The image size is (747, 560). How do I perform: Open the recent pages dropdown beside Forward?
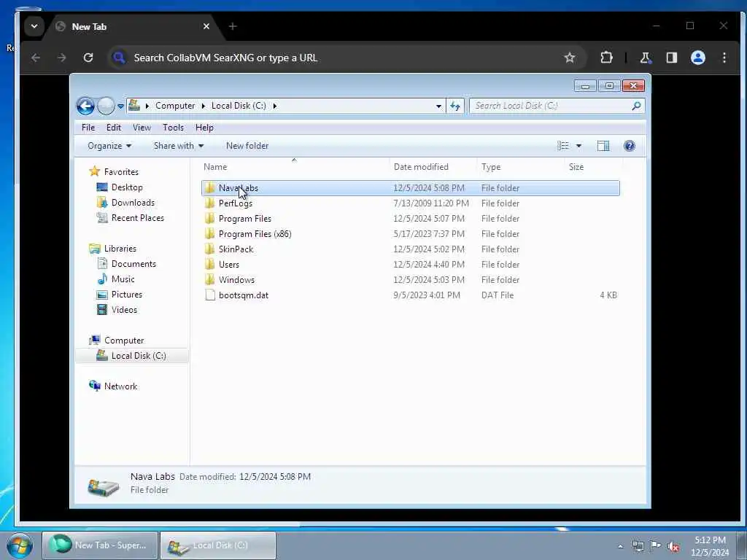[x=120, y=106]
